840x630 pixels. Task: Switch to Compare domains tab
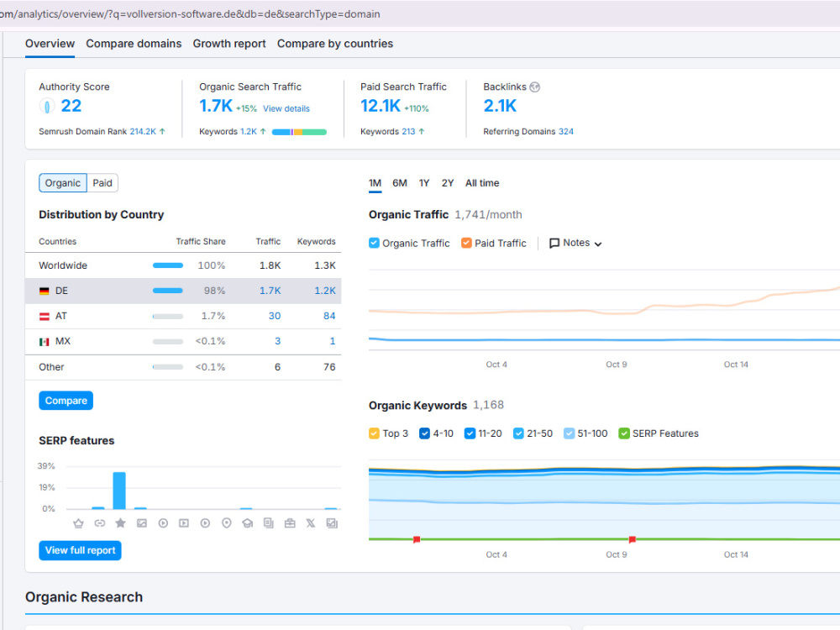click(134, 44)
